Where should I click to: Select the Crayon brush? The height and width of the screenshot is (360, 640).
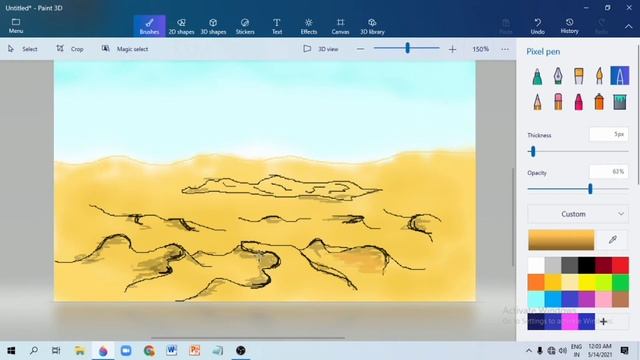(578, 102)
